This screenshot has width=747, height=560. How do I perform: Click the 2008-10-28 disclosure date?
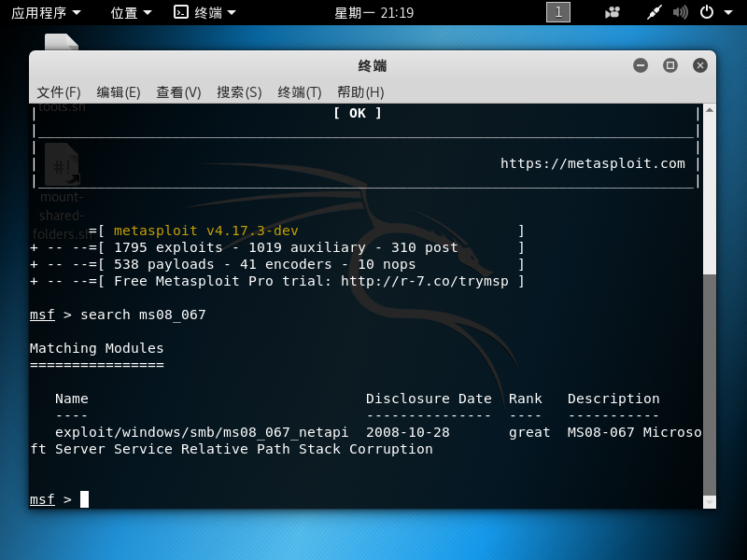point(408,432)
